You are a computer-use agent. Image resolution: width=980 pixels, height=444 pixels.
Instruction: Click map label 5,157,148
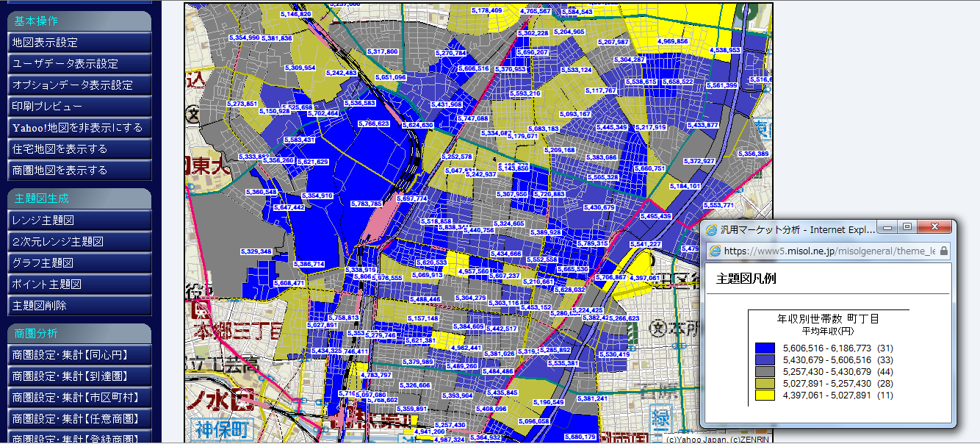(422, 318)
